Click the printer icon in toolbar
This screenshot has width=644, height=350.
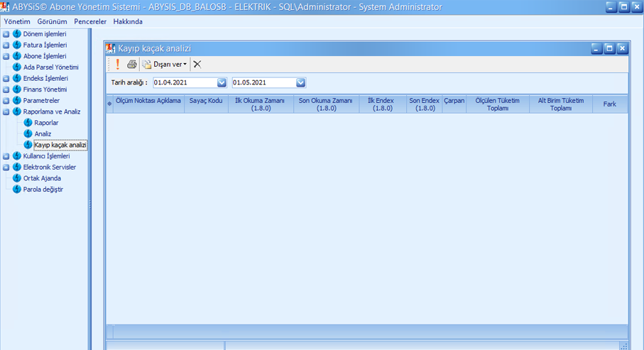(x=131, y=65)
